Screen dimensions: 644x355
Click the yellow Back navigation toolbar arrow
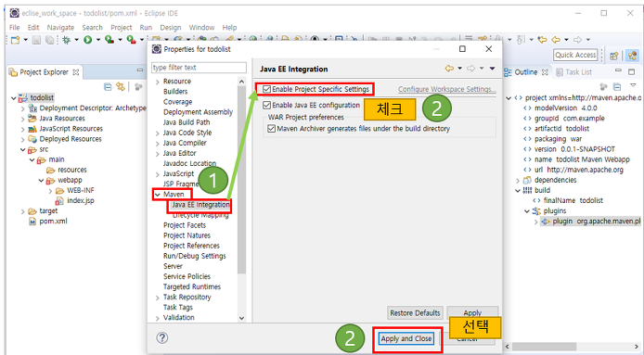click(x=556, y=40)
